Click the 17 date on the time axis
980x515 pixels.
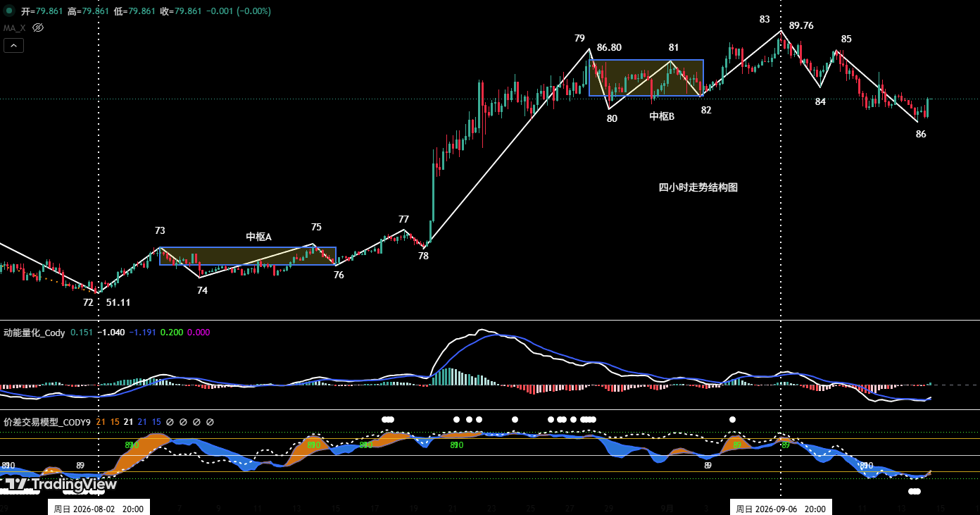pyautogui.click(x=375, y=508)
